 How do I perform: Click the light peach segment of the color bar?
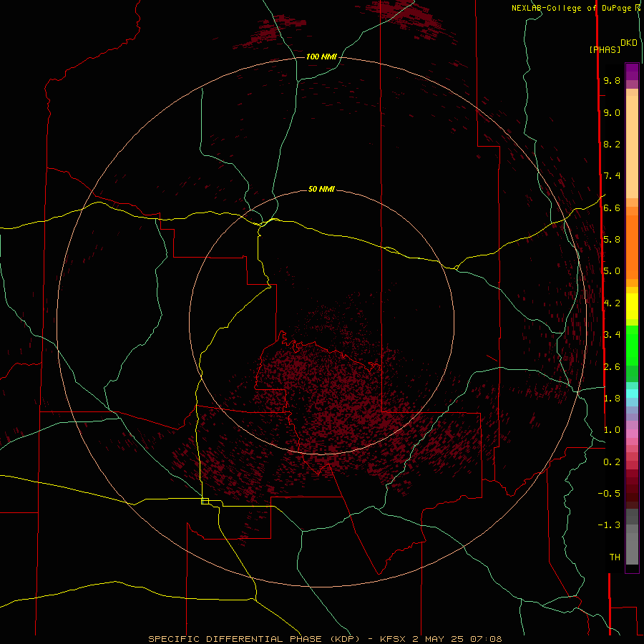pyautogui.click(x=632, y=147)
